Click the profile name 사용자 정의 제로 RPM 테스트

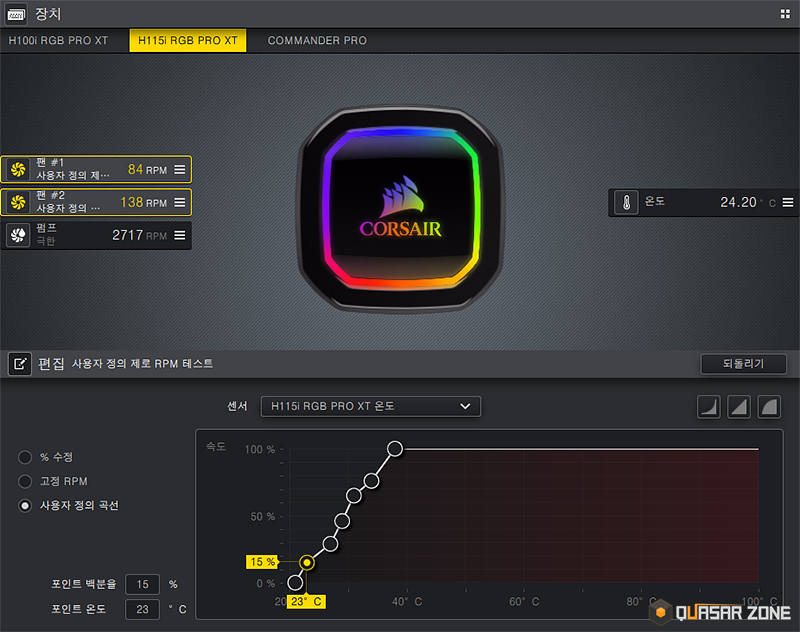point(142,364)
